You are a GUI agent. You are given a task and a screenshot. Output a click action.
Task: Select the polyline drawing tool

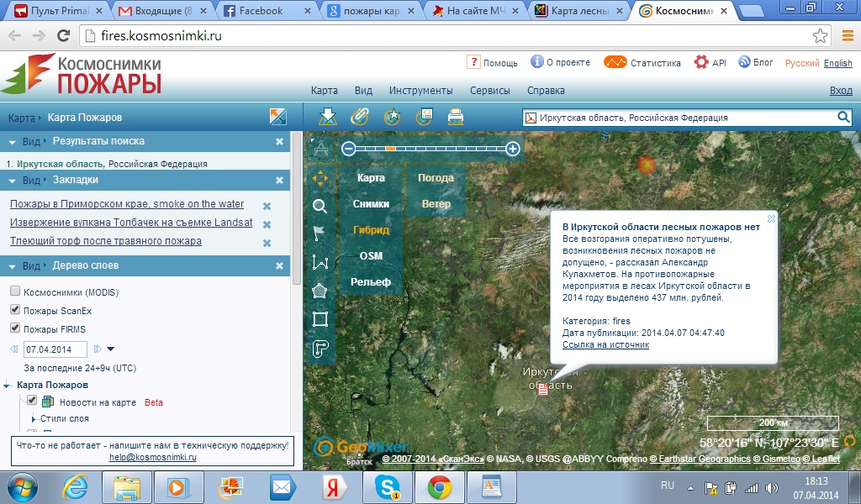tap(320, 262)
